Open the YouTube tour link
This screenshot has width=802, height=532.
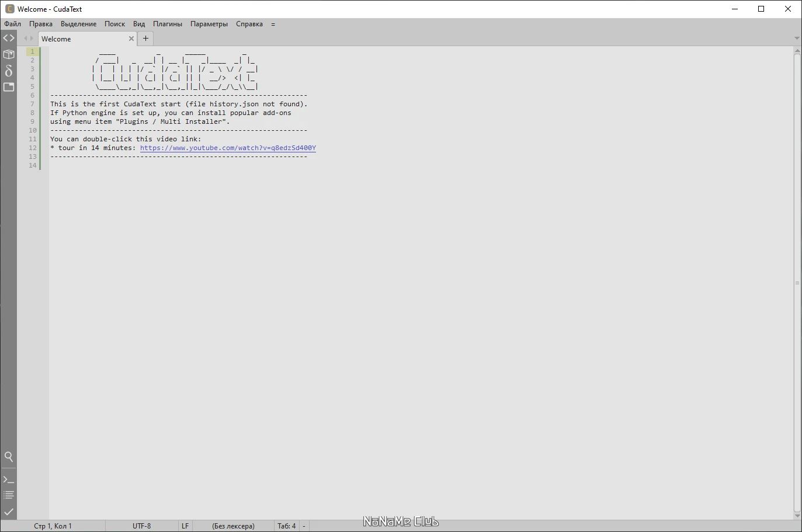point(228,148)
